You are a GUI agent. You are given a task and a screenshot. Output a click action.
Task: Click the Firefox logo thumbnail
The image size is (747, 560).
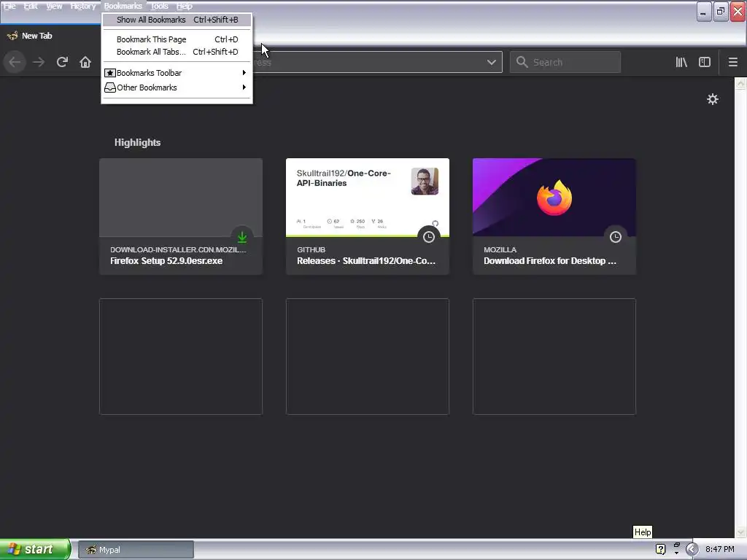tap(554, 197)
